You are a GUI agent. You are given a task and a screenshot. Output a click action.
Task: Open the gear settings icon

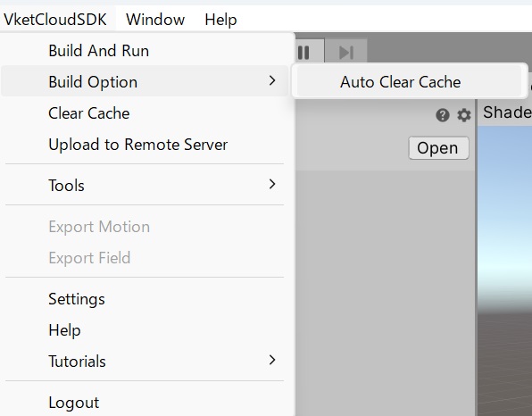pyautogui.click(x=464, y=115)
